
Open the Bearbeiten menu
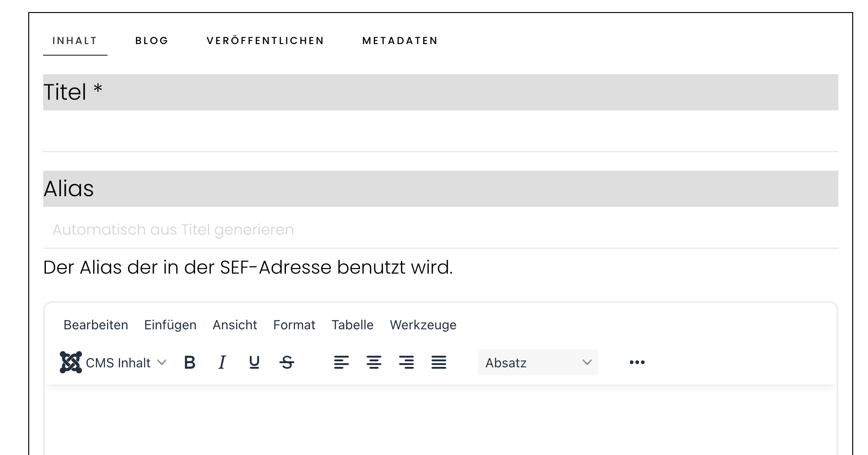96,325
